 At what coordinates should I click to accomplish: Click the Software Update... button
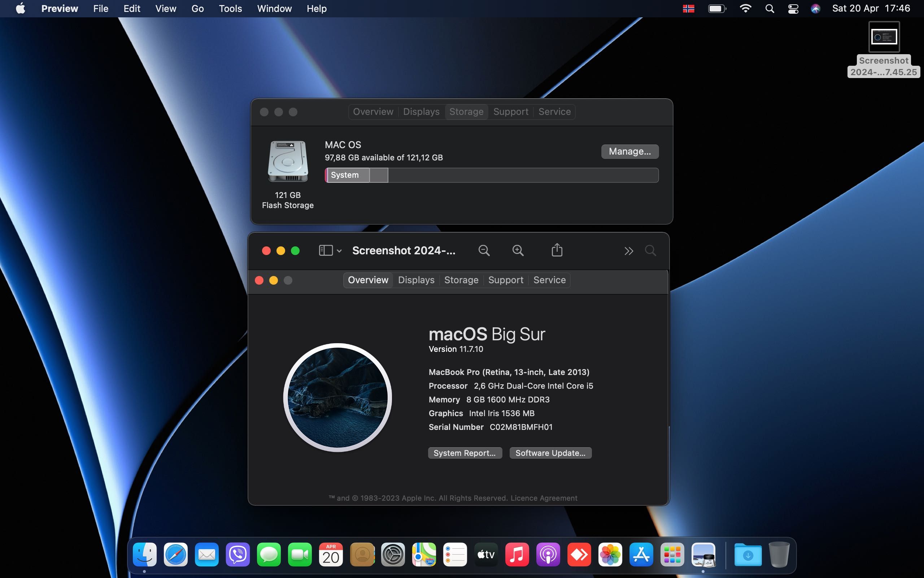point(550,453)
